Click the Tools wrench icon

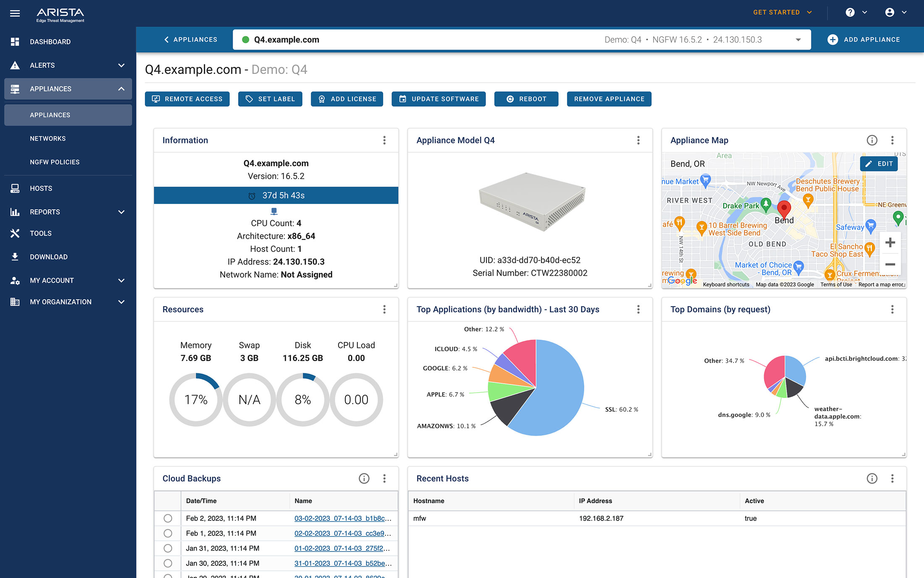point(15,233)
